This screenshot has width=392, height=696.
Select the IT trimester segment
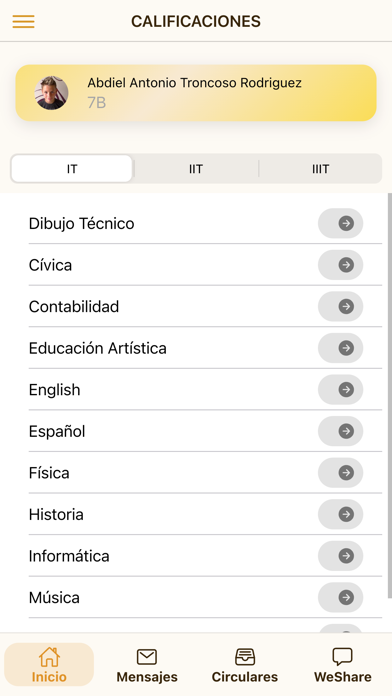(x=72, y=169)
